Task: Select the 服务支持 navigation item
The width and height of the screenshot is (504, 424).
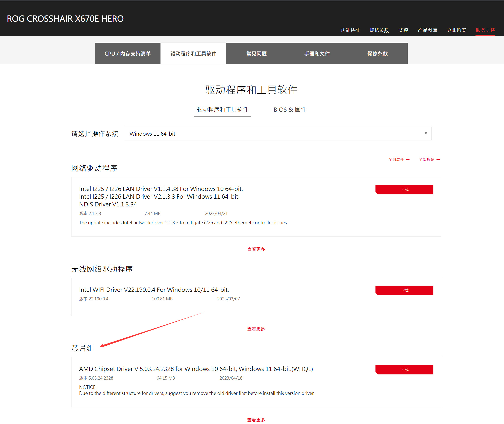Action: pyautogui.click(x=485, y=30)
